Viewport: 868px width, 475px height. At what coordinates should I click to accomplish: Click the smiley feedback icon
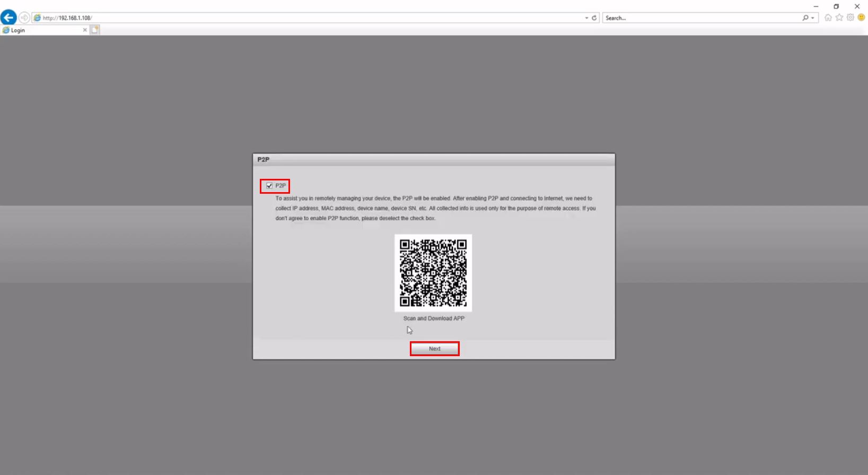pos(862,18)
